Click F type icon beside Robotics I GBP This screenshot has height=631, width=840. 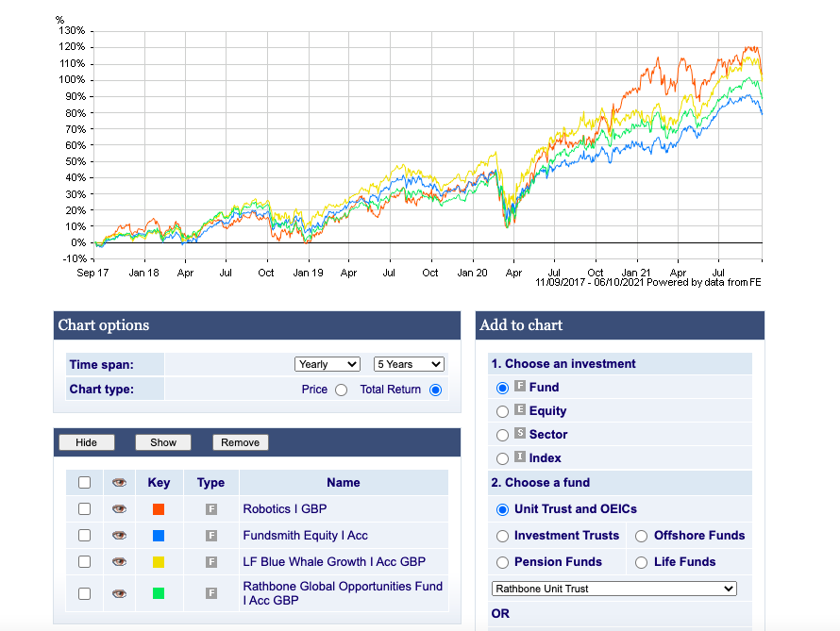(211, 509)
